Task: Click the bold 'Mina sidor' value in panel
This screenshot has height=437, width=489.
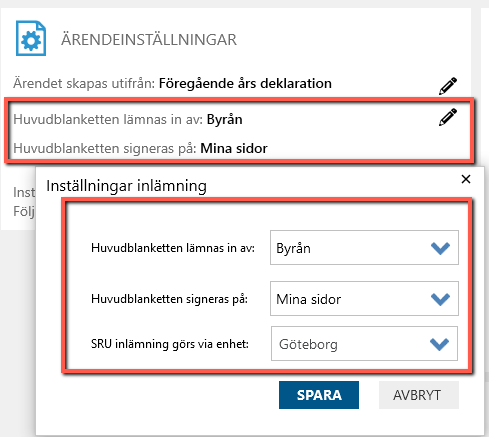Action: click(234, 148)
